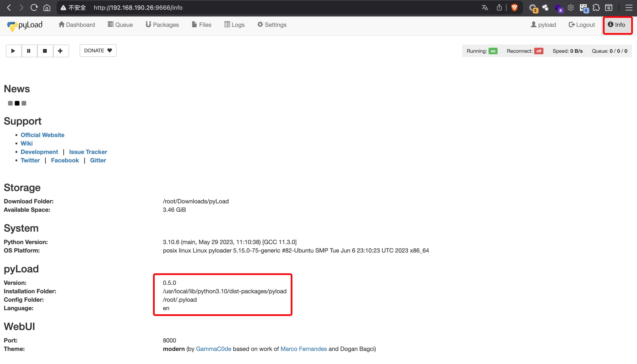This screenshot has width=637, height=364.
Task: Click the share icon in address bar
Action: (499, 8)
